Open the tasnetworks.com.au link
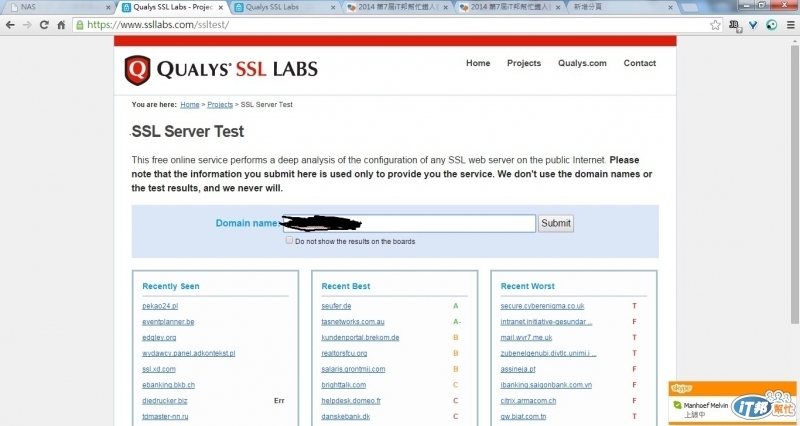Image resolution: width=800 pixels, height=426 pixels. click(353, 322)
